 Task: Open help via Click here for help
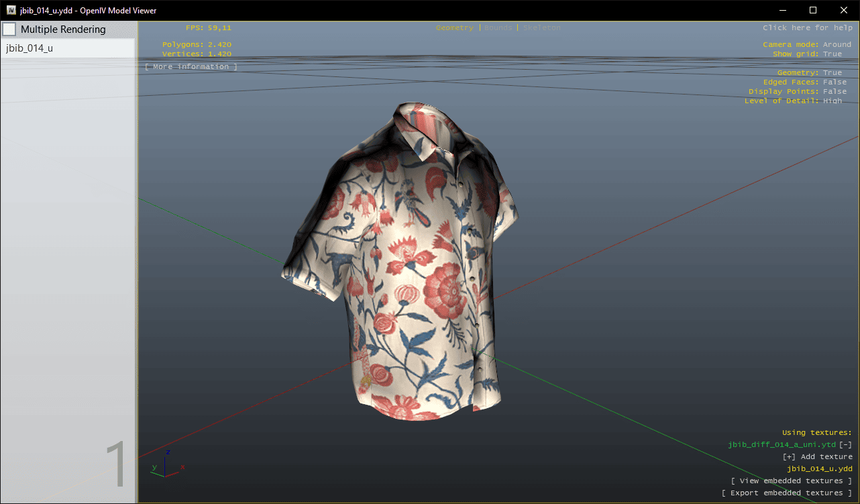[807, 27]
